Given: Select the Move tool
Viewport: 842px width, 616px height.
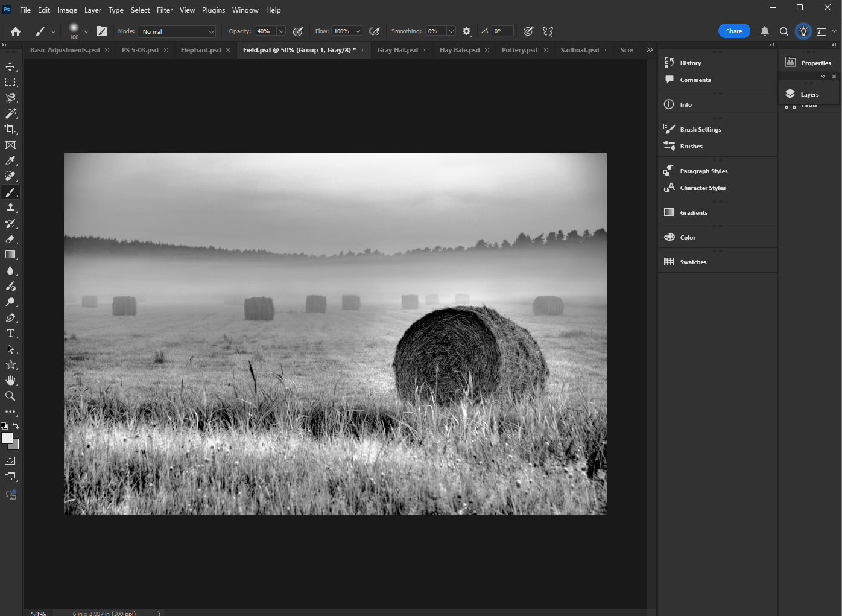Looking at the screenshot, I should tap(10, 66).
